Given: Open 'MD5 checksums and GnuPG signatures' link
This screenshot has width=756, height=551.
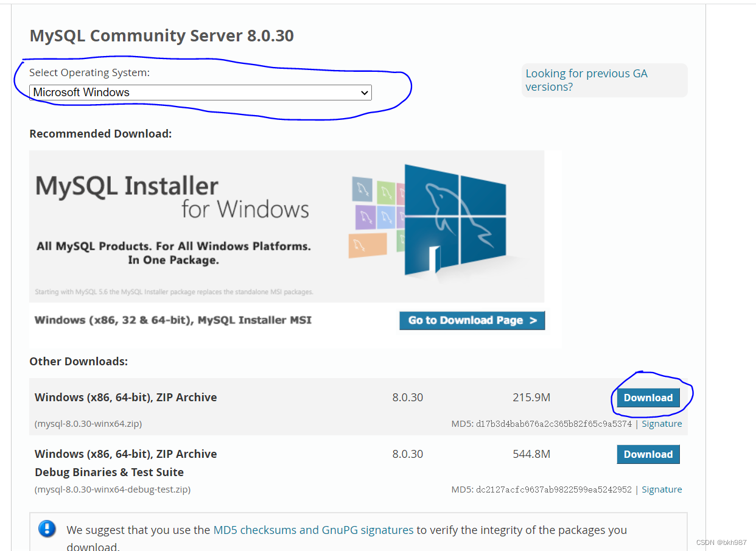Looking at the screenshot, I should [x=313, y=530].
